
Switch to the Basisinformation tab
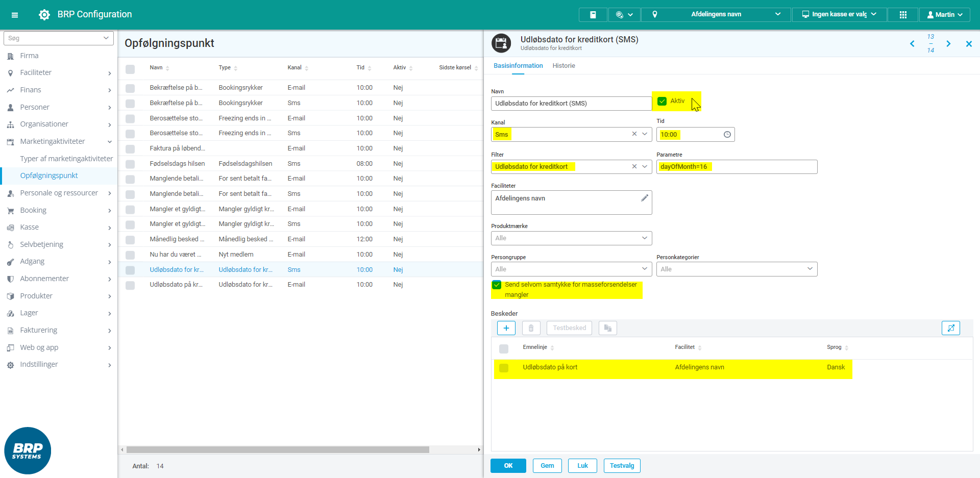518,66
